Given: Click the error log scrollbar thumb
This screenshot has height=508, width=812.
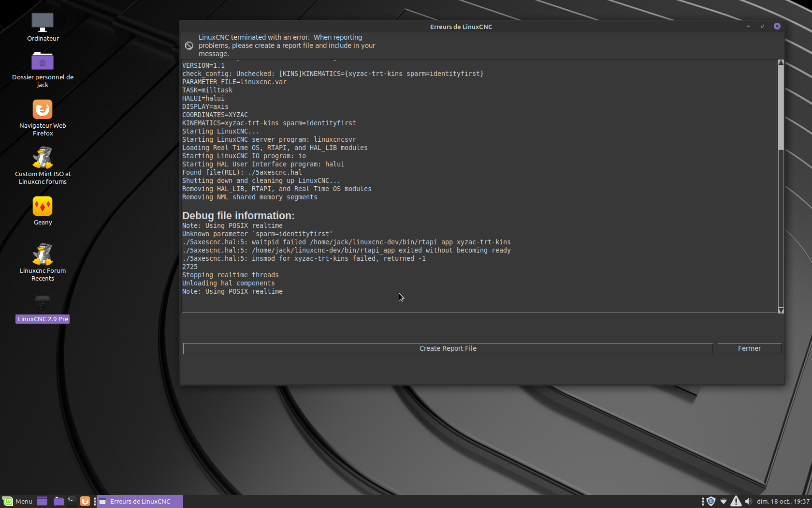Looking at the screenshot, I should pyautogui.click(x=781, y=107).
